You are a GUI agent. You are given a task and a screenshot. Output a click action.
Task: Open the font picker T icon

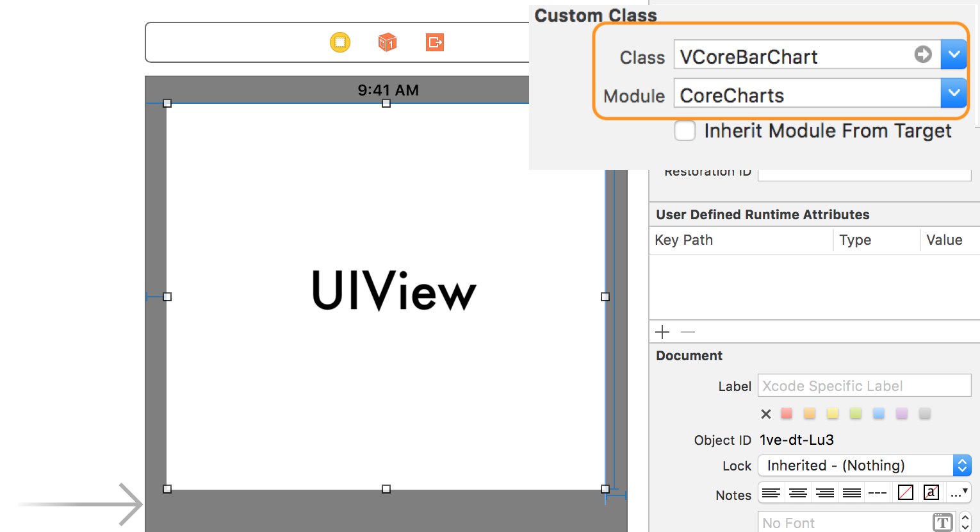(x=942, y=523)
